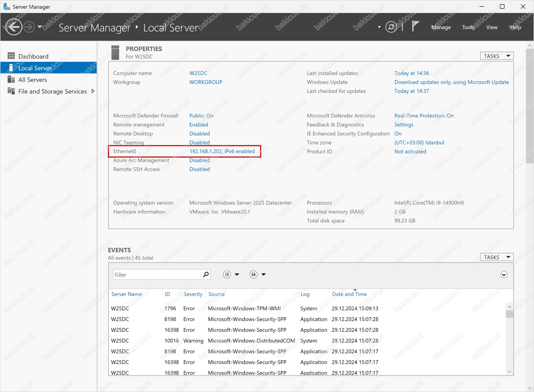Click Remote management Enabled link
Screen dimensions: 534x392
[x=199, y=124]
